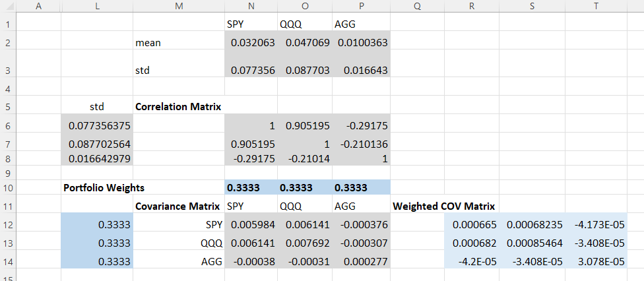Click weight 0.3333 in cell N10
Viewport: 644px width, 281px height.
(251, 188)
